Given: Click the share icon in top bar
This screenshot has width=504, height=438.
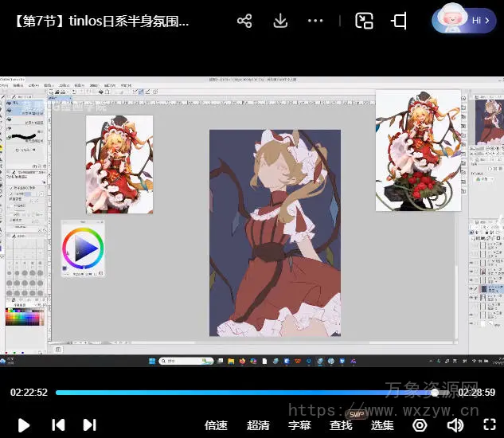Looking at the screenshot, I should [244, 21].
